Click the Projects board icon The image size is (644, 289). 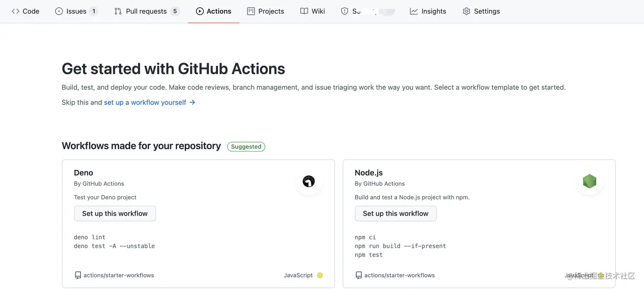(251, 11)
